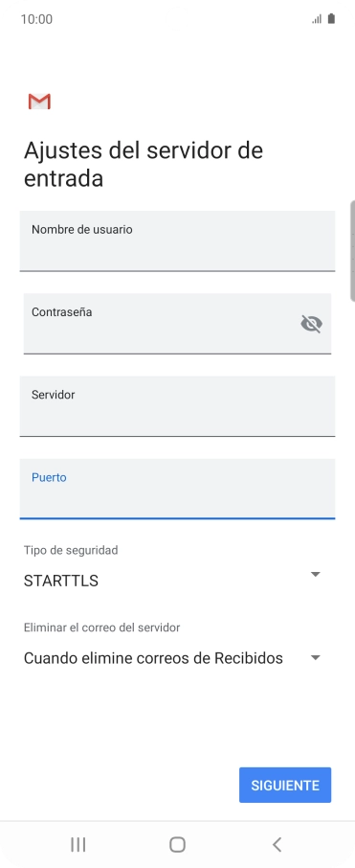Select the STARTTLS security option
The height and width of the screenshot is (868, 355).
(x=61, y=581)
